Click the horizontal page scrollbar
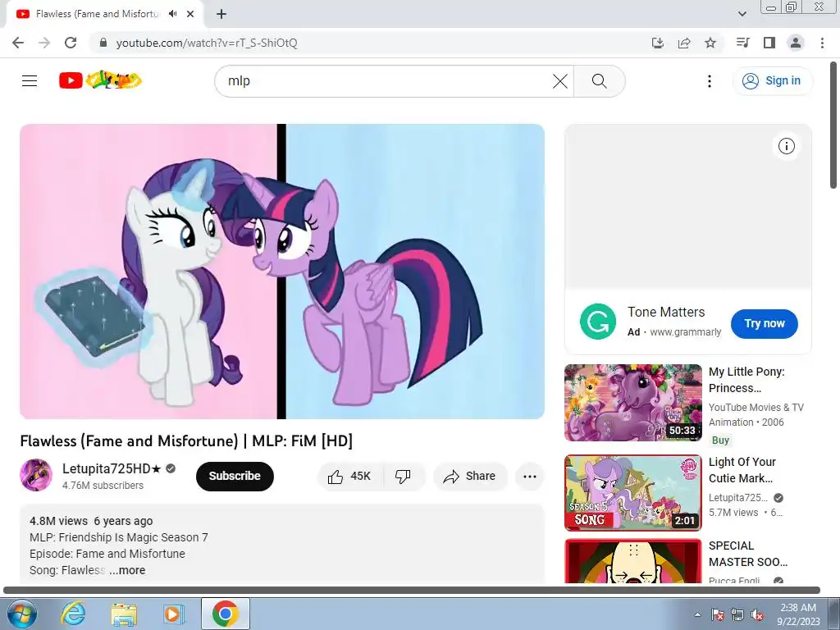Screen dimensions: 840x630 [412, 591]
